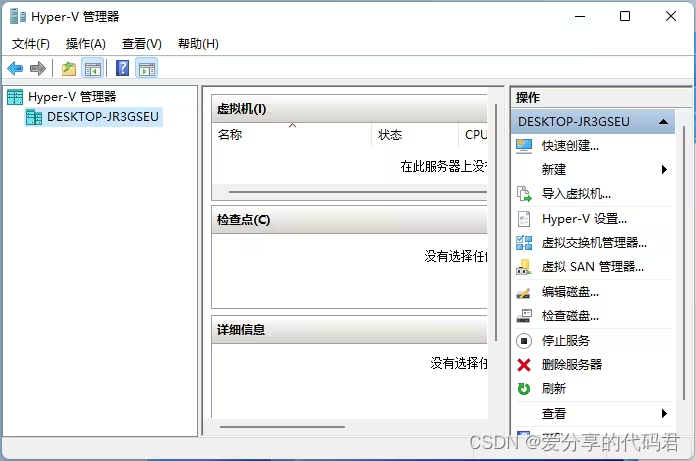This screenshot has width=696, height=461.
Task: Minimize the Hyper-V 管理器 window
Action: click(580, 16)
